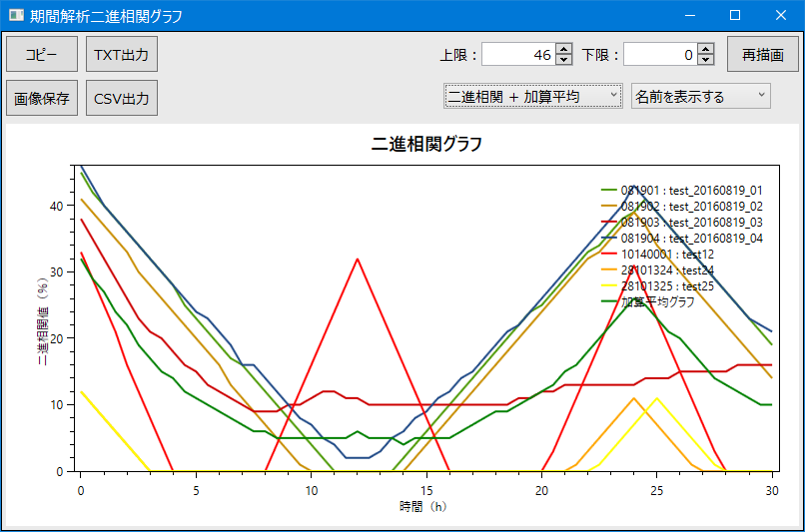Click the application icon in title bar

[x=16, y=15]
